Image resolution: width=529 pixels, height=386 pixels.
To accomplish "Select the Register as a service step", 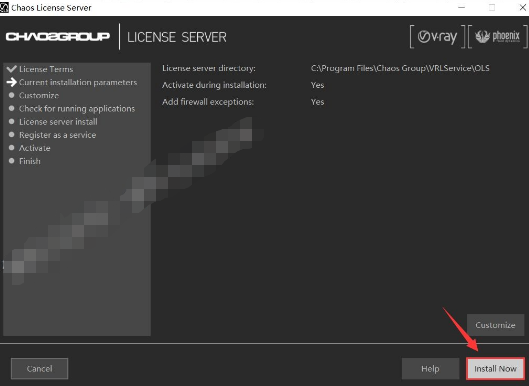I will coord(57,135).
